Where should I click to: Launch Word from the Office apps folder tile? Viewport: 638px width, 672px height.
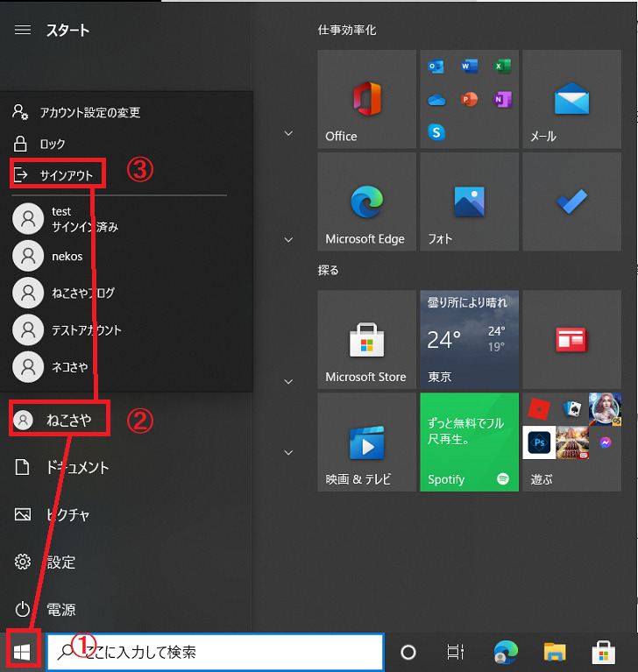[x=469, y=67]
